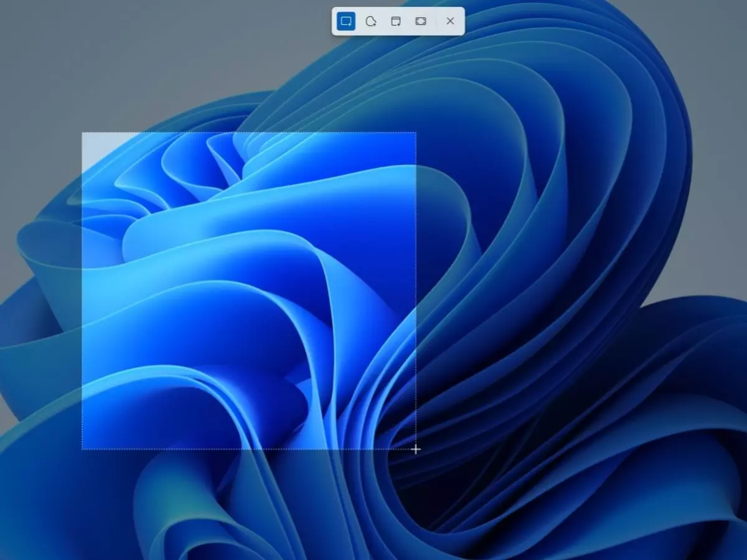Click the window capture icon on the toolbar
This screenshot has width=747, height=560.
(396, 21)
